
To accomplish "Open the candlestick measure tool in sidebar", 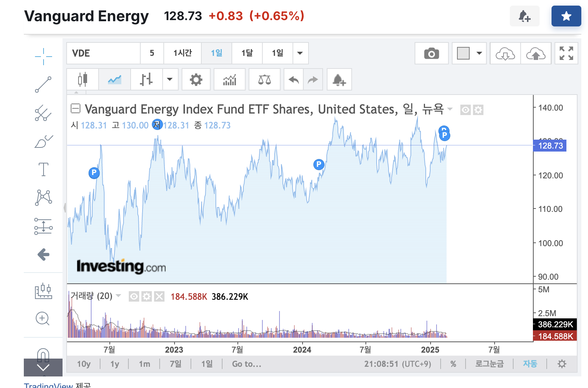I will coord(43,291).
